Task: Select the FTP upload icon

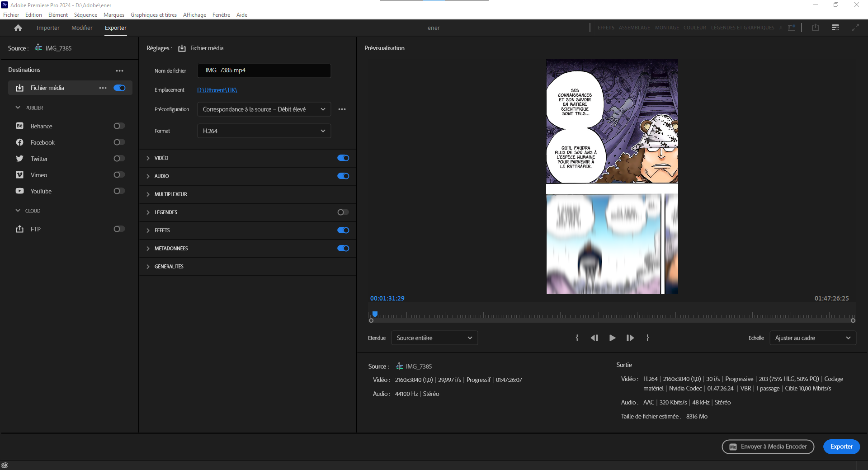Action: [x=20, y=229]
